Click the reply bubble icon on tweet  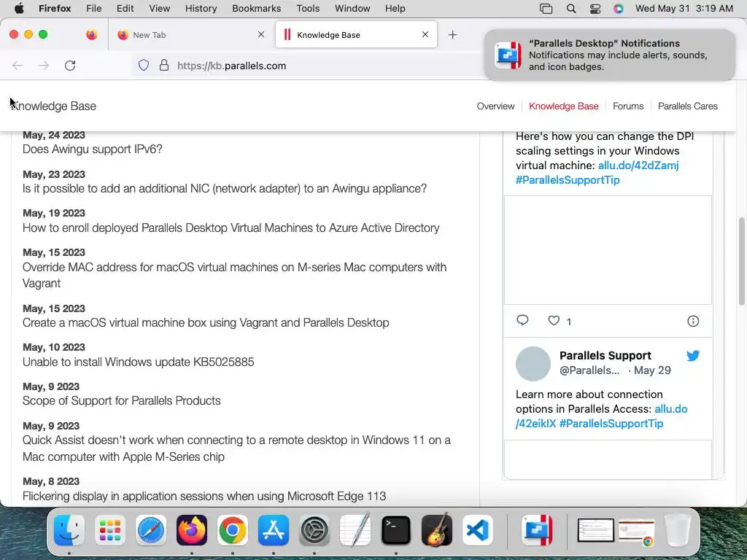[x=522, y=320]
